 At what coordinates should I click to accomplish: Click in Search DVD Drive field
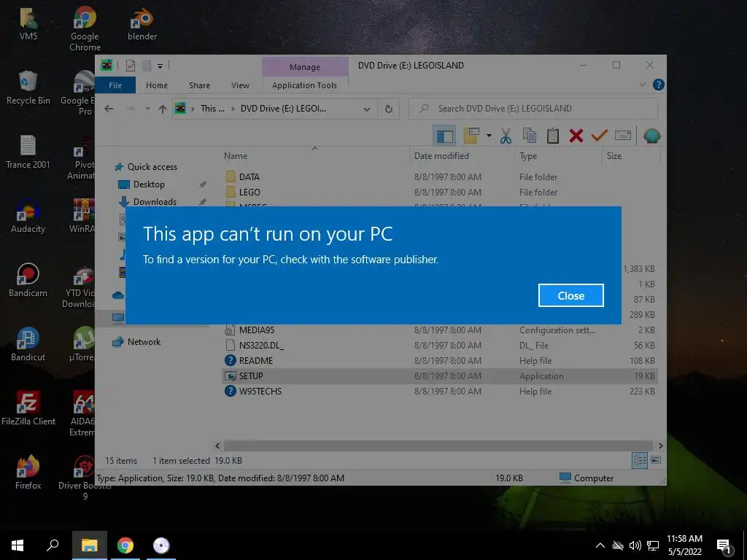(x=533, y=109)
